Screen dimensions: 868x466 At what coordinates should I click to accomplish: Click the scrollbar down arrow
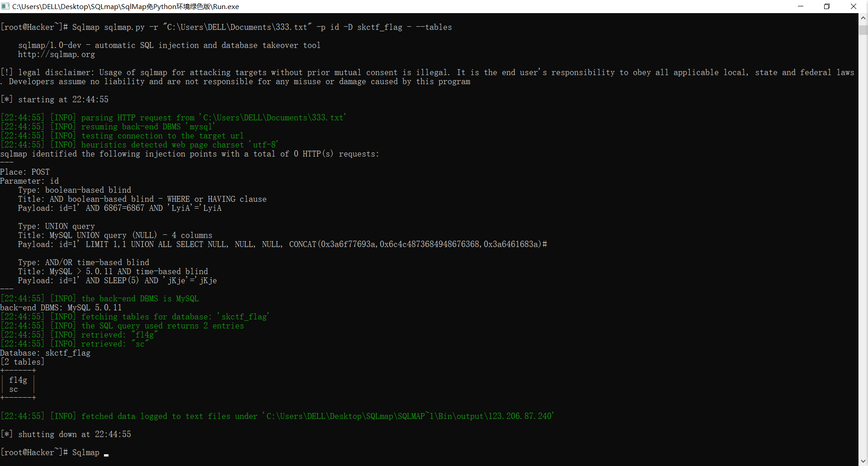[x=863, y=461]
